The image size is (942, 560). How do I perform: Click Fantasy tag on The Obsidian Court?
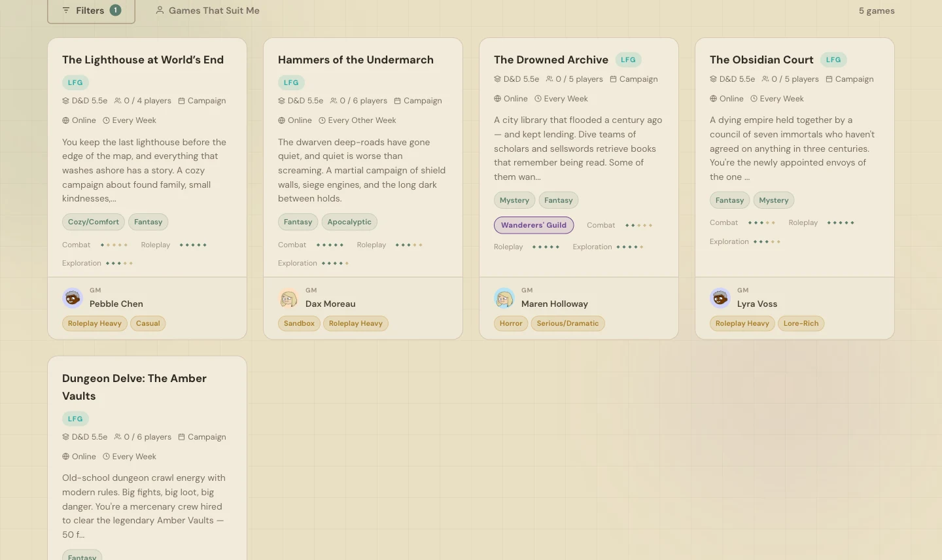(x=729, y=200)
